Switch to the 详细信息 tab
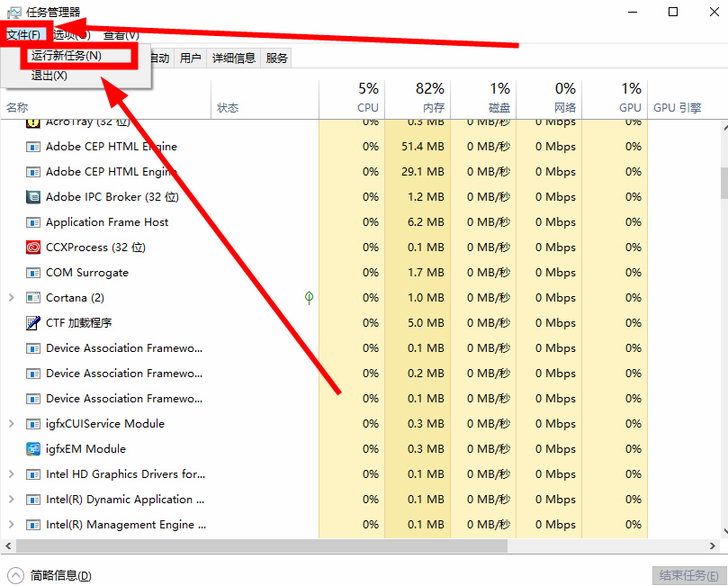728x586 pixels. [x=233, y=57]
